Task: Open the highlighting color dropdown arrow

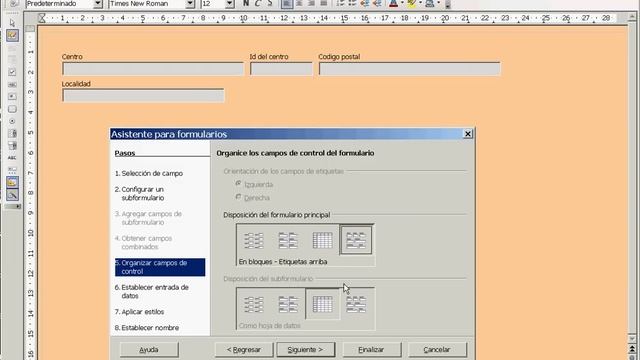Action: pos(420,3)
